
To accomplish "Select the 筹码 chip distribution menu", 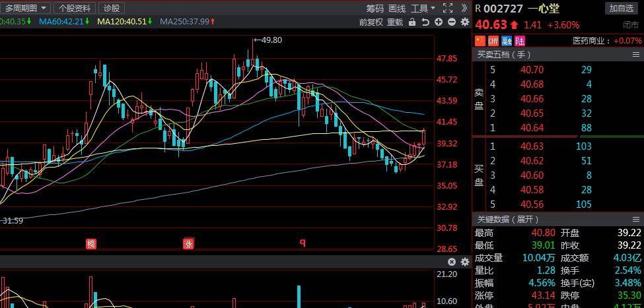I will coord(375,8).
